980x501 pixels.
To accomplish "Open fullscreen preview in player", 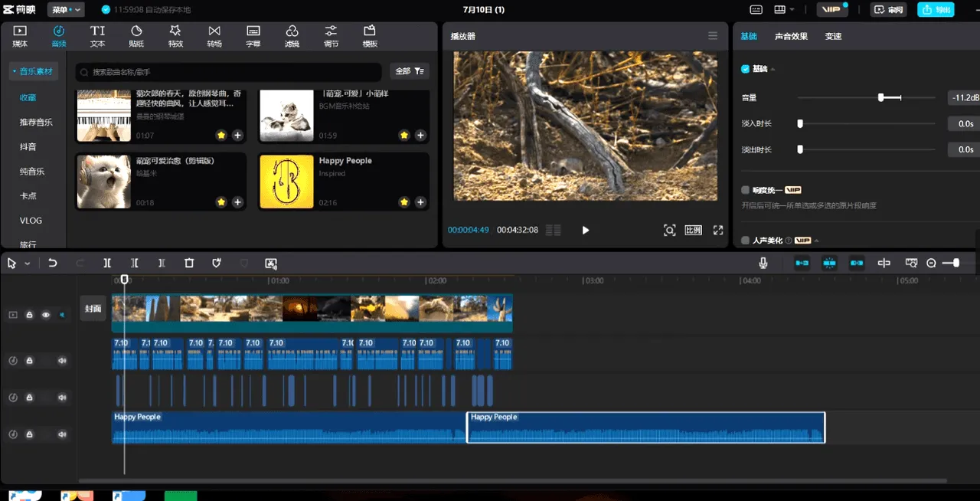I will click(x=718, y=230).
